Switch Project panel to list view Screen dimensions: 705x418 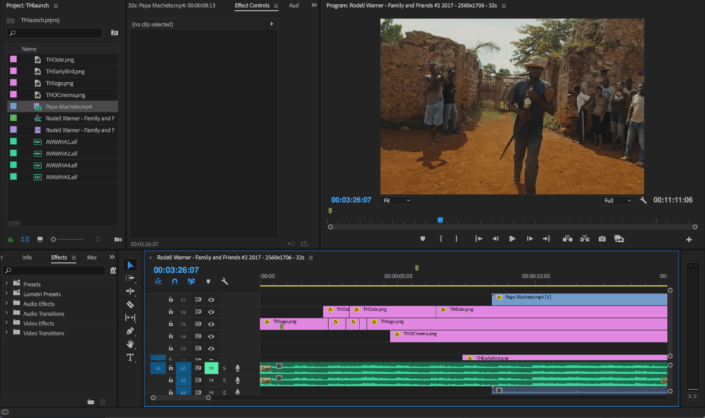[x=25, y=240]
